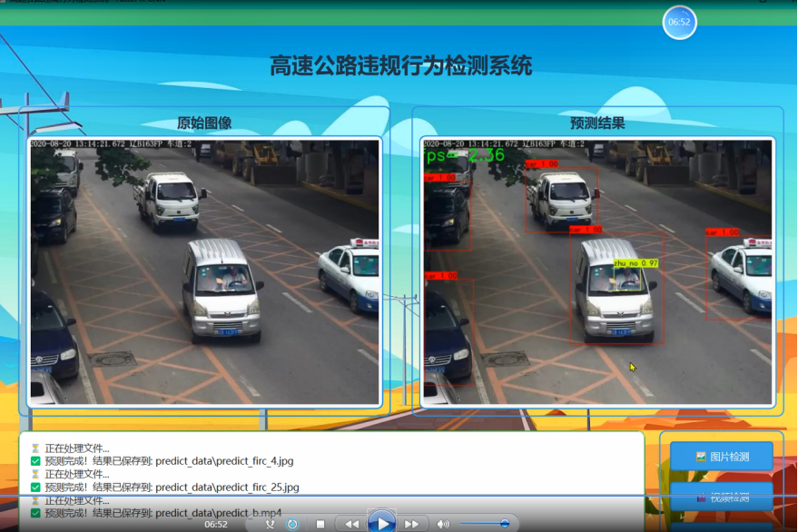
Task: Click the log line 'predict_data\predict_firc_4.jpg'
Action: [x=224, y=461]
